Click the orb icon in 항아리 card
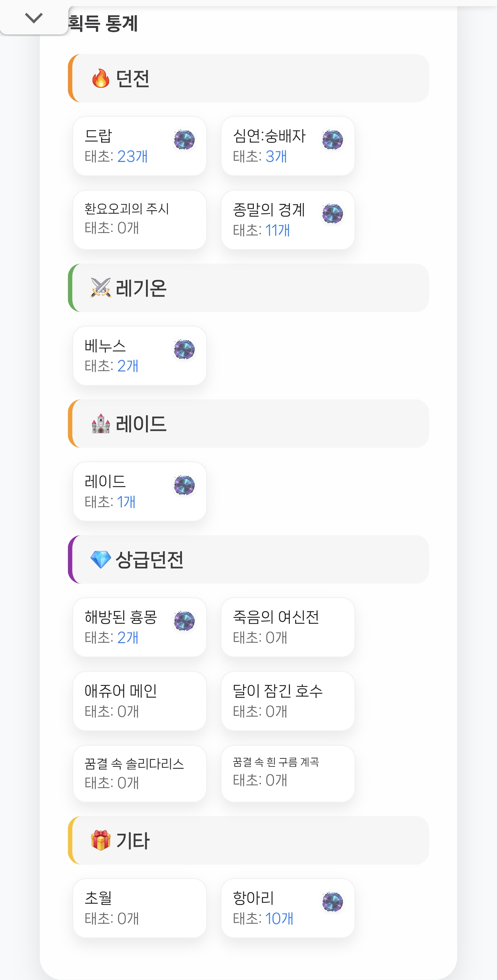This screenshot has width=497, height=980. [333, 902]
